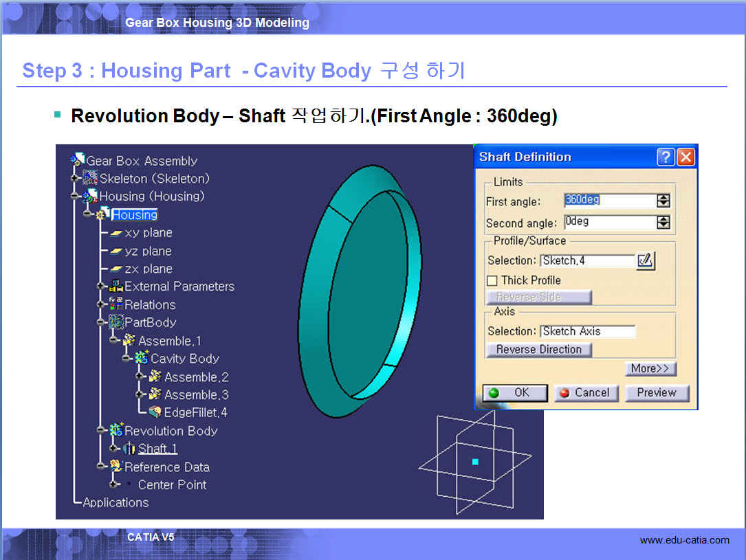Click the sketch edit icon beside Selection
The image size is (746, 560).
pyautogui.click(x=646, y=260)
